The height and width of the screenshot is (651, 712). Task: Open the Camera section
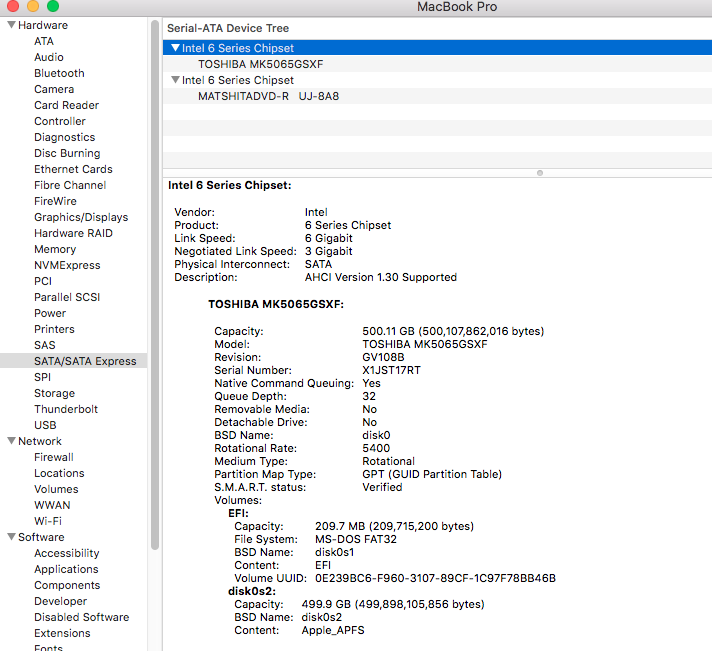click(54, 89)
